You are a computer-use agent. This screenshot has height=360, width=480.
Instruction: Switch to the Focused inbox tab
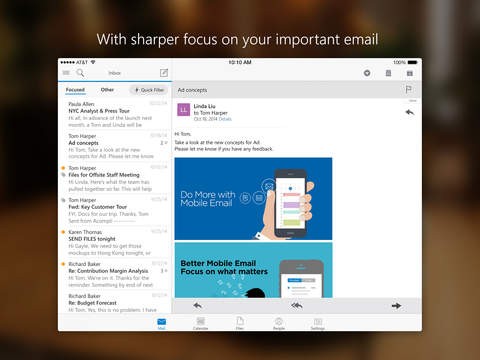[75, 90]
